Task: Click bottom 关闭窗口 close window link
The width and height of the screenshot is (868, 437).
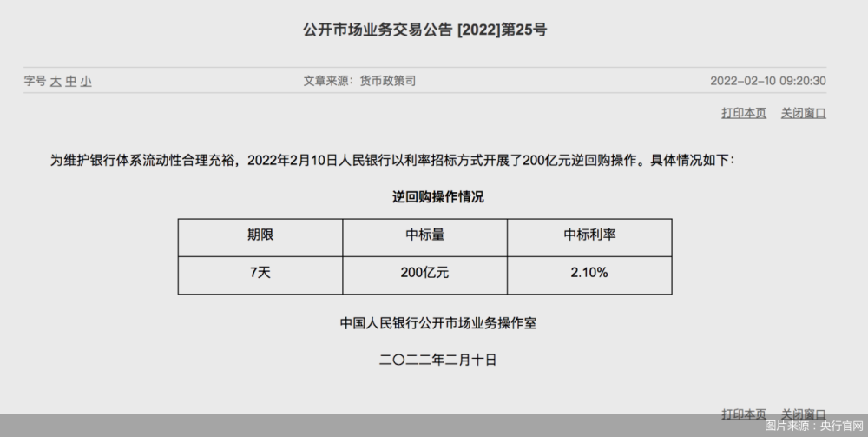Action: tap(803, 414)
